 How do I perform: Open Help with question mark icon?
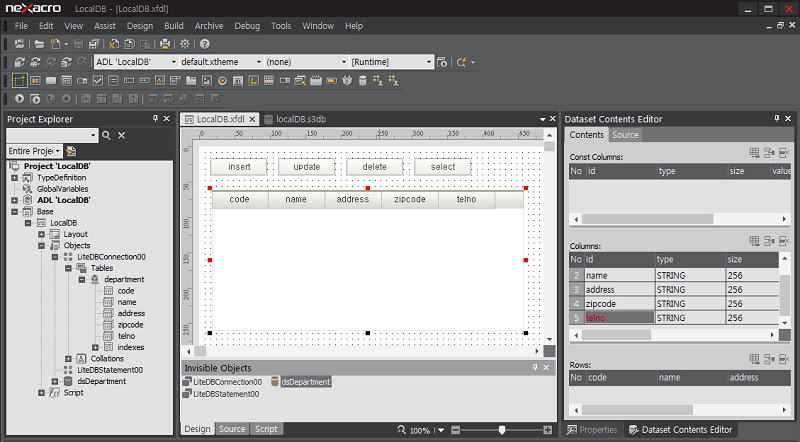point(205,44)
